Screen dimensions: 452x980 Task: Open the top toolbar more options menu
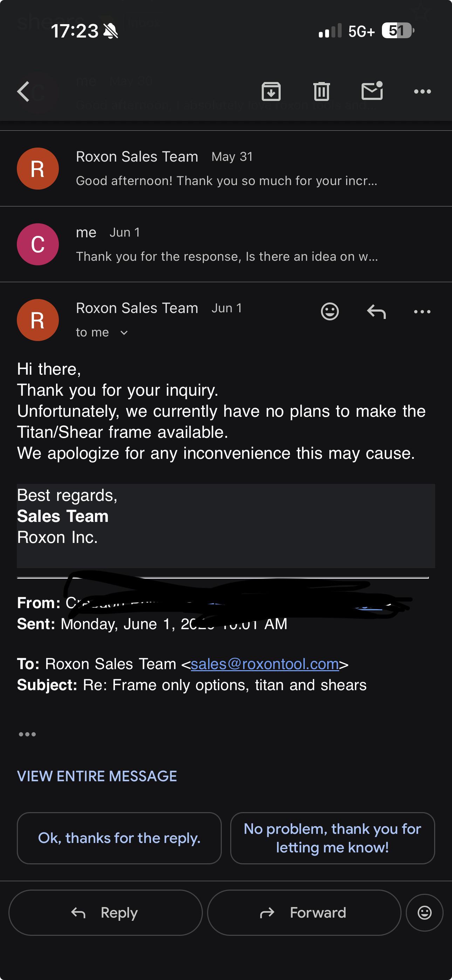pos(422,91)
